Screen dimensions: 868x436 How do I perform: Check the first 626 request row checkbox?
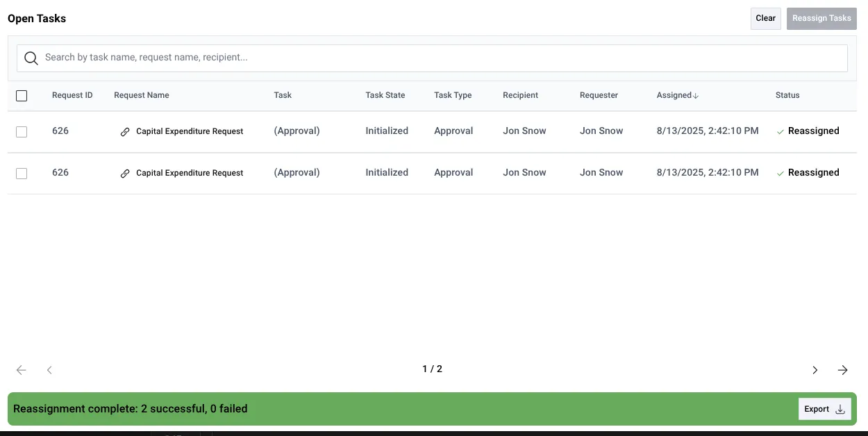point(22,131)
